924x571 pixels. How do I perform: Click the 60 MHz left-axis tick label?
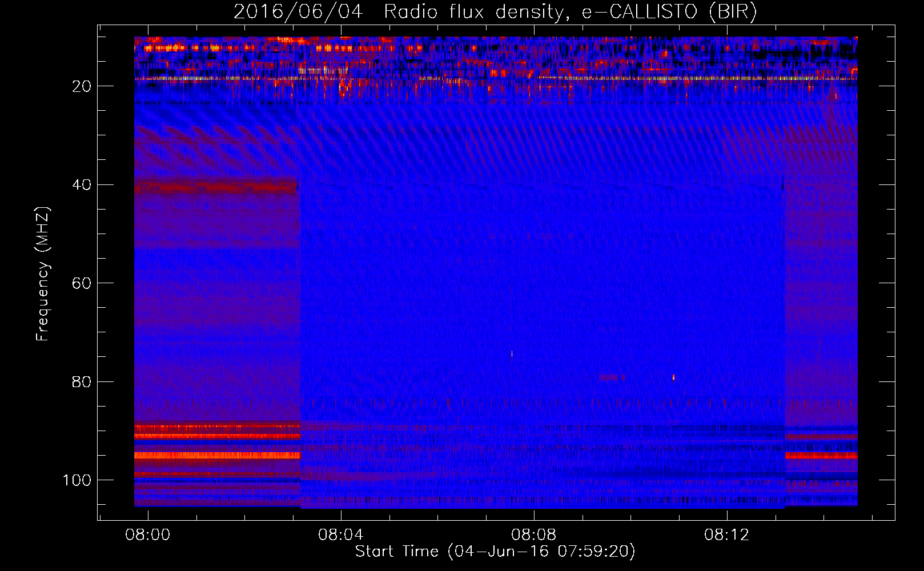82,283
